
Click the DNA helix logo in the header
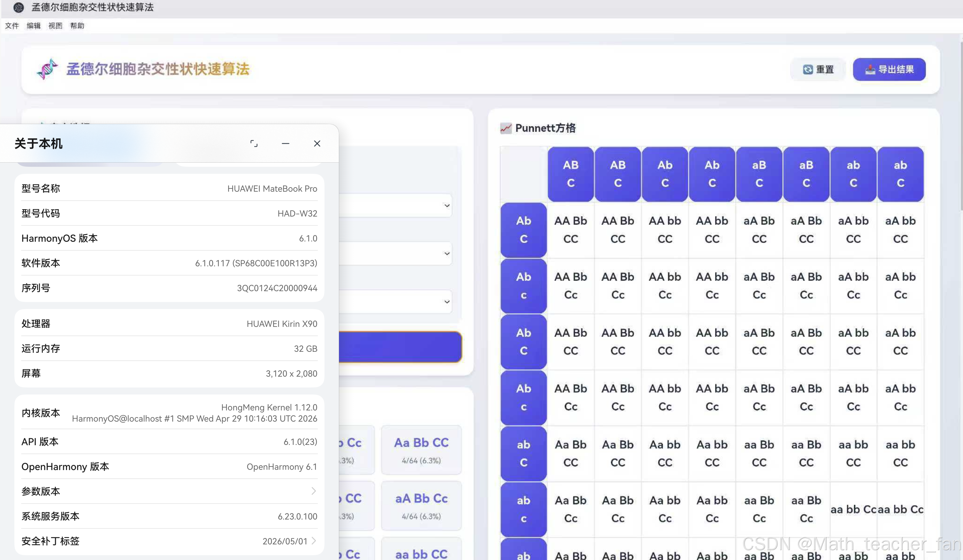coord(48,69)
